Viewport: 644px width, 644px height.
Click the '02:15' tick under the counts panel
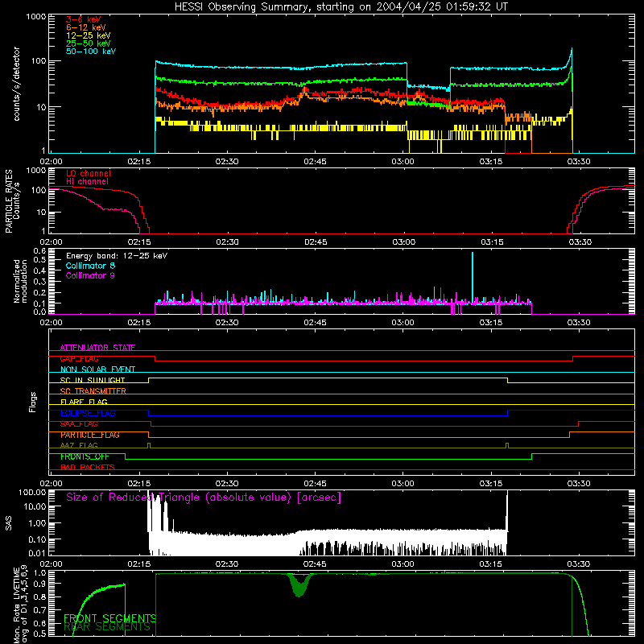point(138,162)
